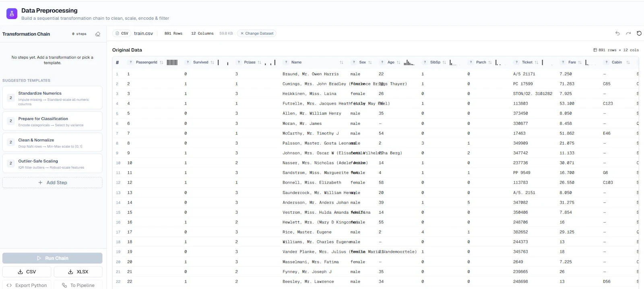Click the Run Chain button
This screenshot has width=644, height=289.
coord(52,258)
